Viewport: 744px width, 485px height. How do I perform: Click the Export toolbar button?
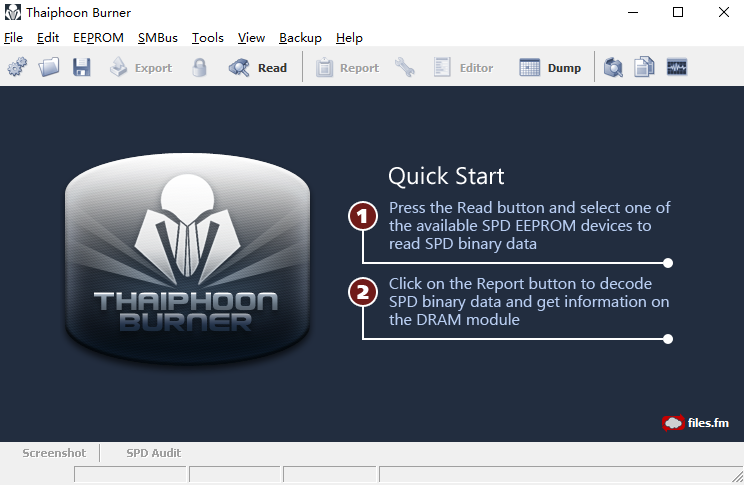[141, 67]
